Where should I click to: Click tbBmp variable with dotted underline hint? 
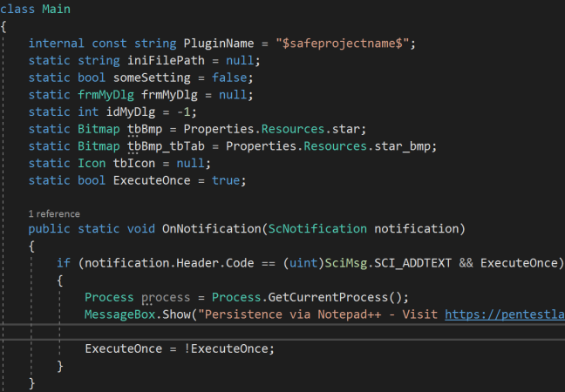pos(145,129)
